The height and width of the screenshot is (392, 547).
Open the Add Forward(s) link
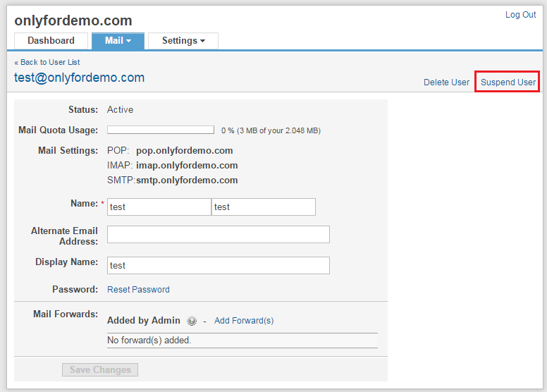243,321
